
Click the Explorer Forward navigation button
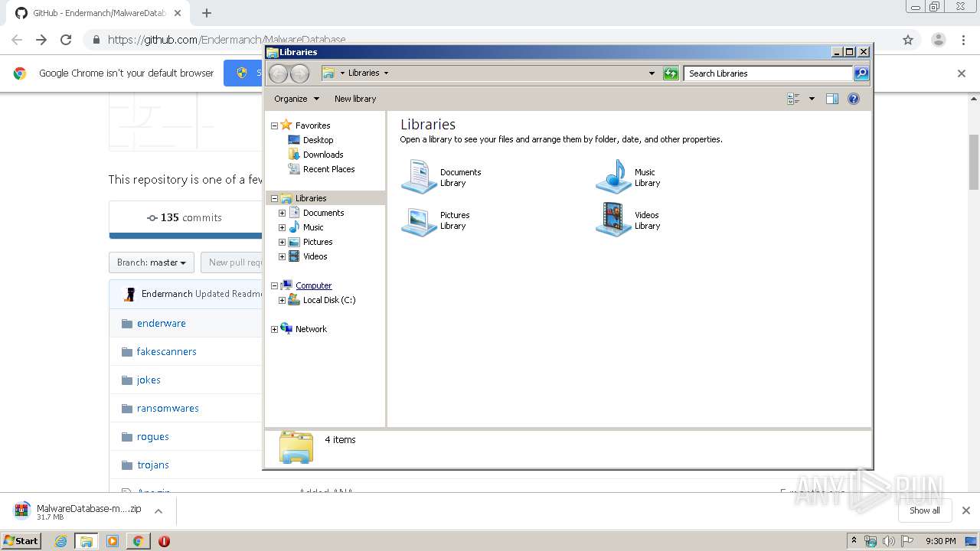[x=300, y=73]
